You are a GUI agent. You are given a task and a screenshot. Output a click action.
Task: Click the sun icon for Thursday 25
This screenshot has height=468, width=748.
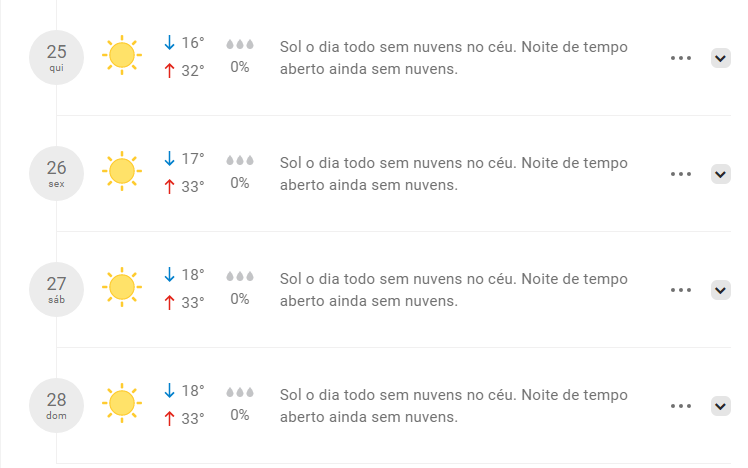[122, 56]
